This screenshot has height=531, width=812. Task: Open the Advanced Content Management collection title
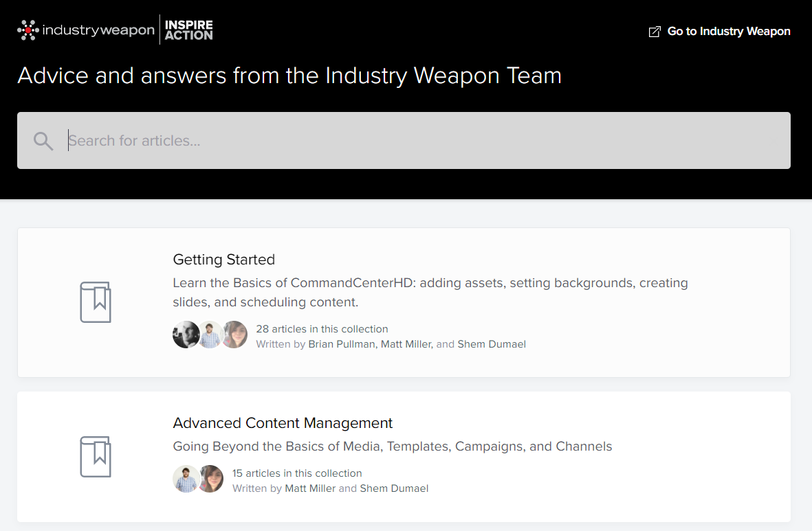coord(283,423)
